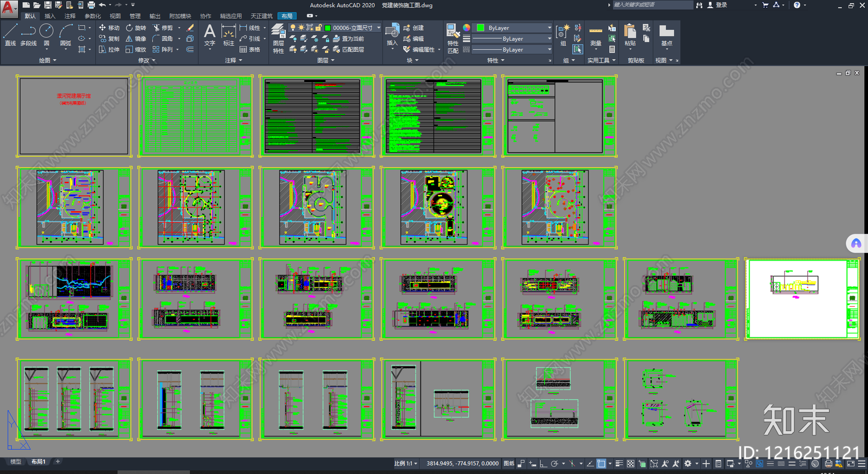This screenshot has height=474, width=868.
Task: Toggle lineweight display in status bar
Action: 619,464
